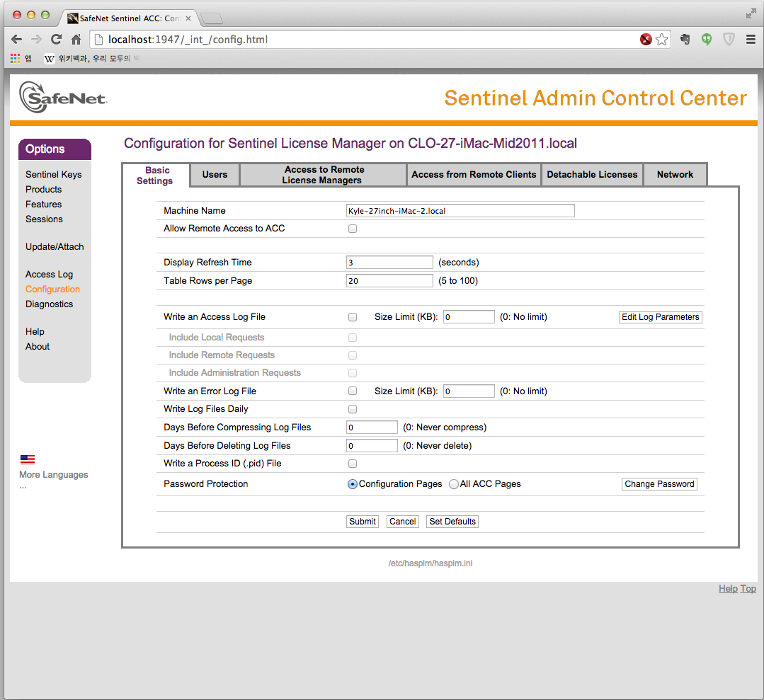Screen dimensions: 764x700
Task: Open the About page
Action: pyautogui.click(x=38, y=346)
